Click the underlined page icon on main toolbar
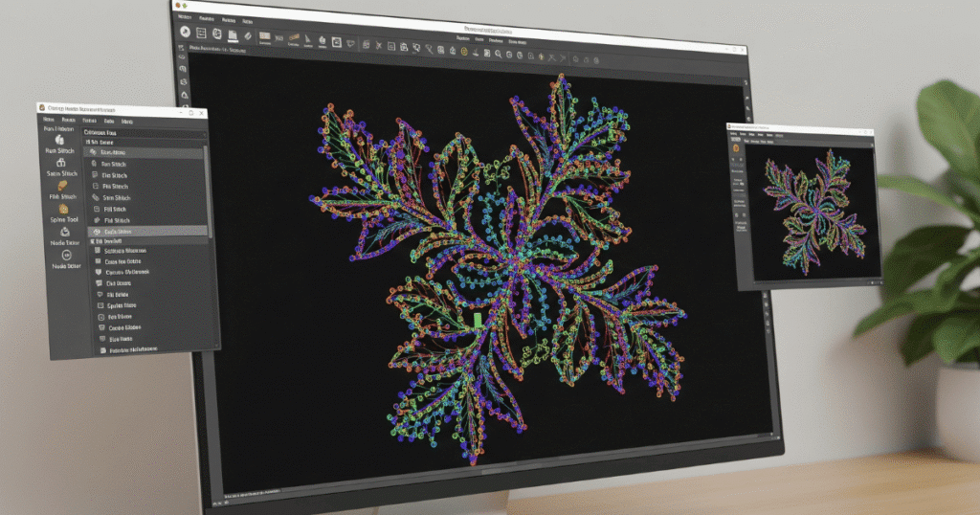The image size is (980, 515). coord(233,36)
